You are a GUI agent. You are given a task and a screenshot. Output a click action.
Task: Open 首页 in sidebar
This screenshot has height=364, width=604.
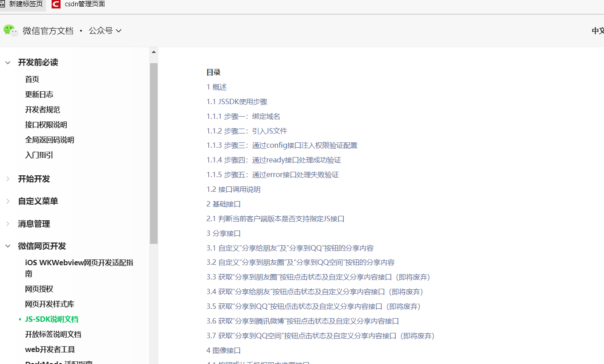pyautogui.click(x=32, y=79)
